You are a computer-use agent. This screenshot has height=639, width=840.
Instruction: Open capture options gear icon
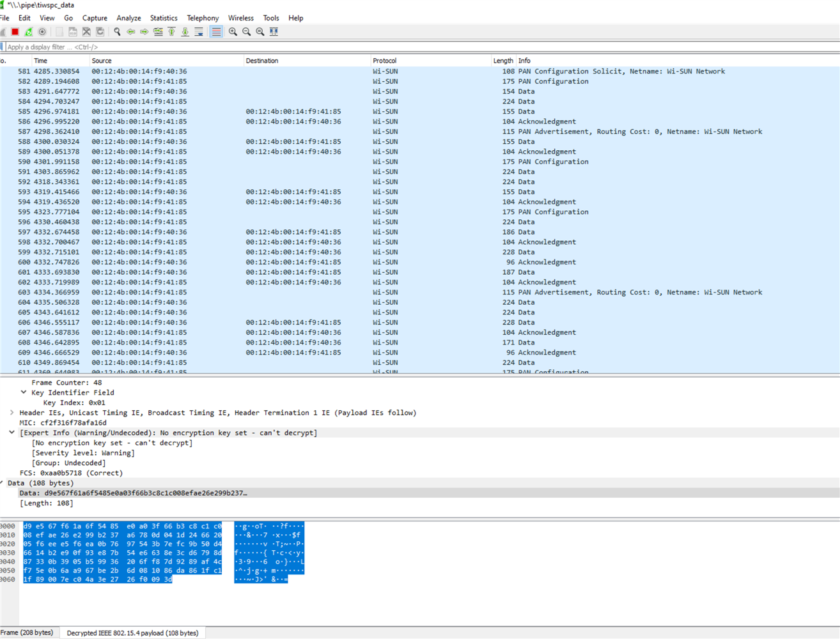coord(43,32)
